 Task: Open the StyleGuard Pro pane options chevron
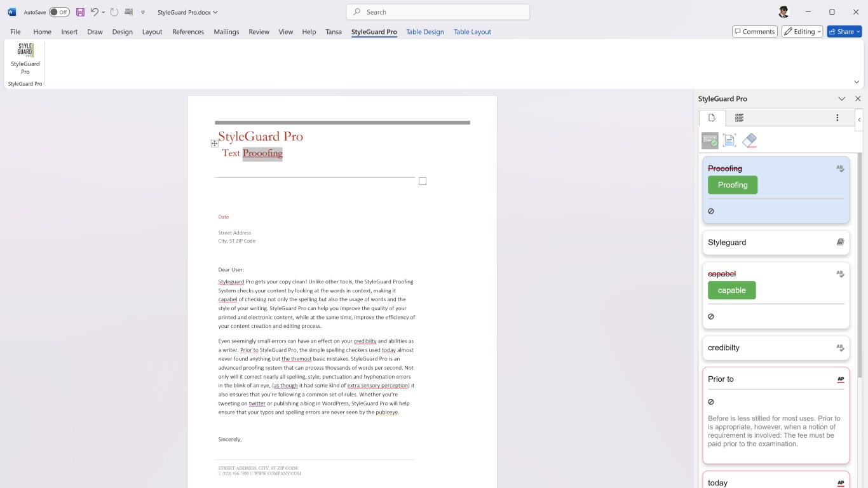[842, 98]
